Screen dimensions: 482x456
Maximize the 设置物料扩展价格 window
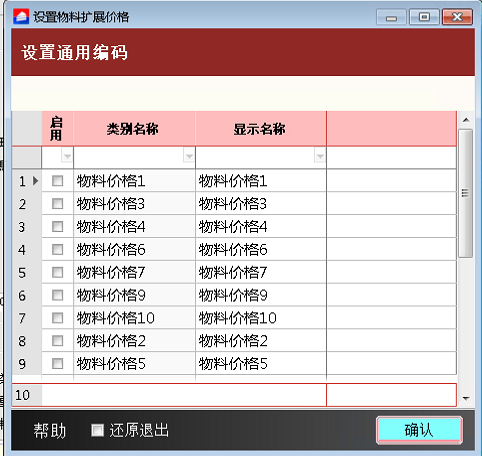(424, 17)
